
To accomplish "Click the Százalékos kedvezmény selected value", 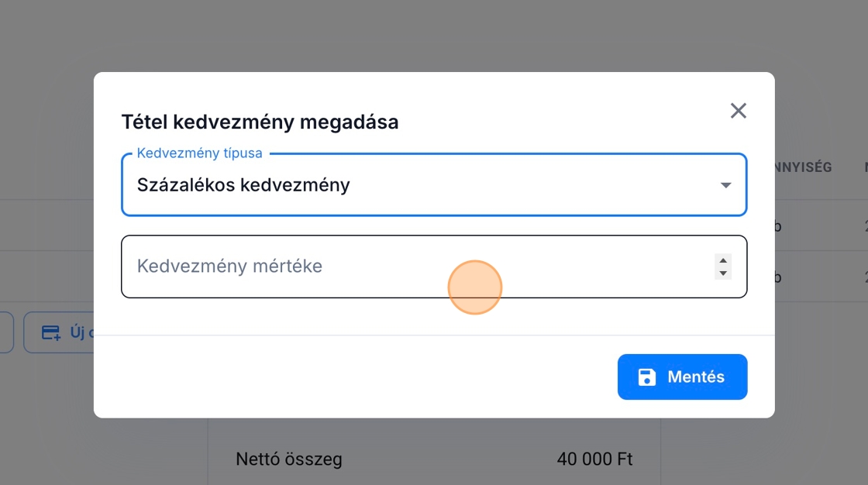I will [x=243, y=185].
